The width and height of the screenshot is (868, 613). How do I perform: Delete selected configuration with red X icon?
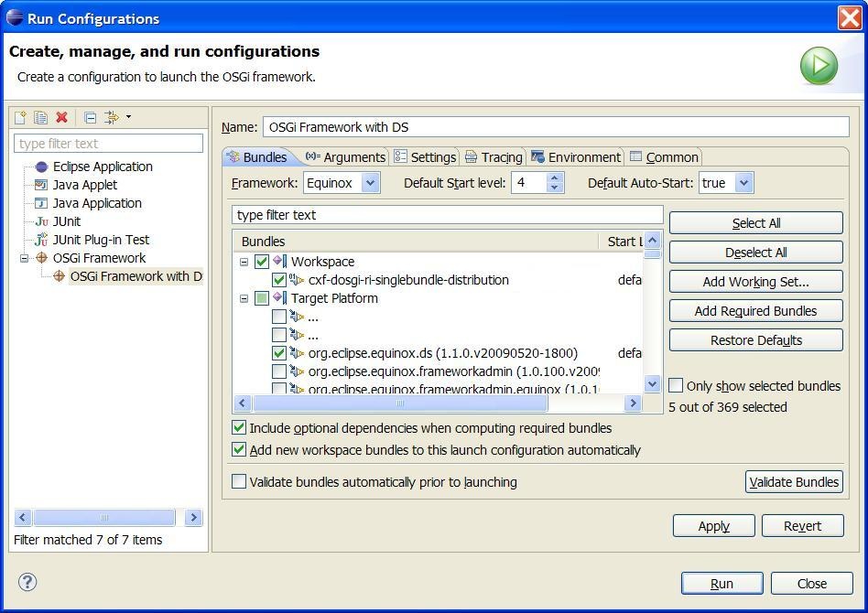62,117
